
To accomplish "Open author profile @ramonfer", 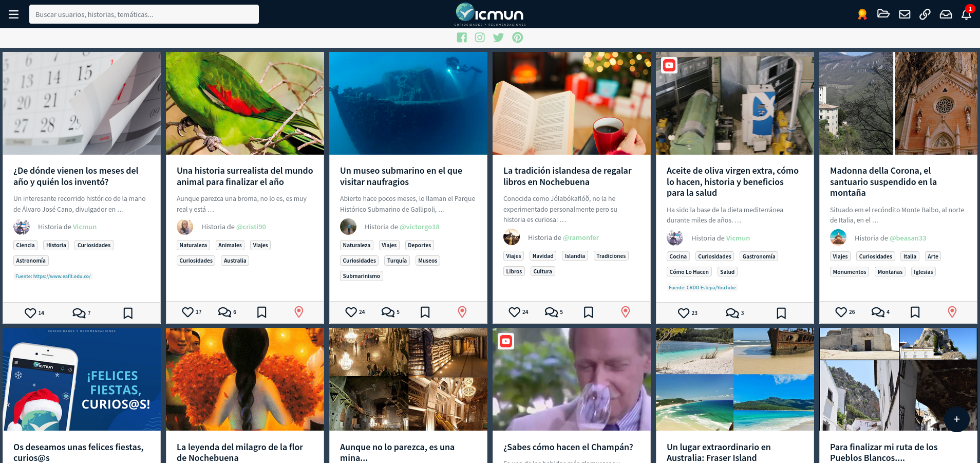I will pos(581,237).
